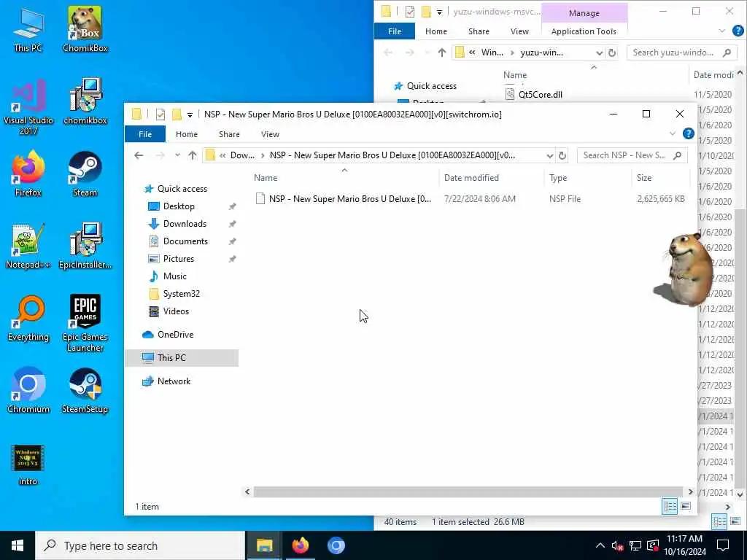Screen dimensions: 747x560
Task: Click the muted volume tray icon
Action: point(617,545)
